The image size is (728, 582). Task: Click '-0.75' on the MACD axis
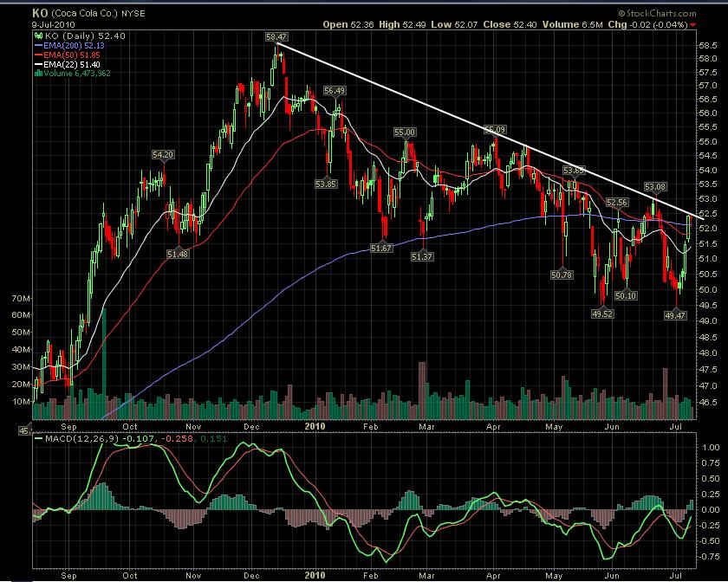(x=710, y=557)
